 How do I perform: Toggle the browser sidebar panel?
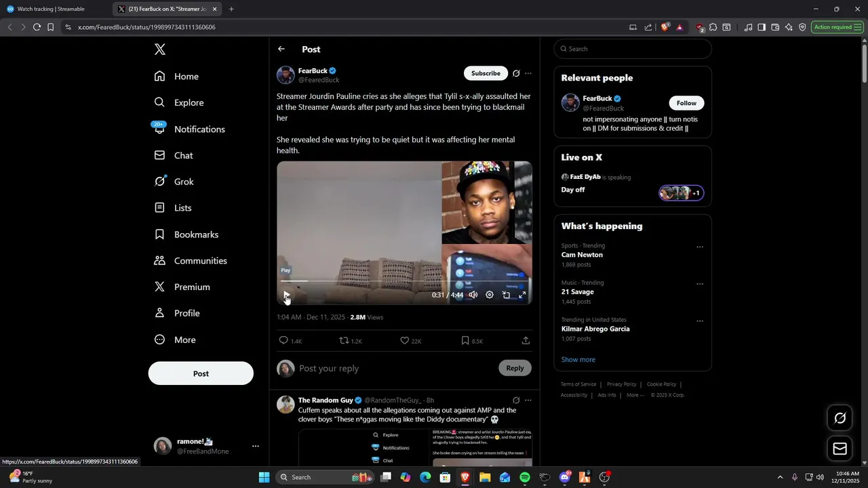pyautogui.click(x=762, y=27)
